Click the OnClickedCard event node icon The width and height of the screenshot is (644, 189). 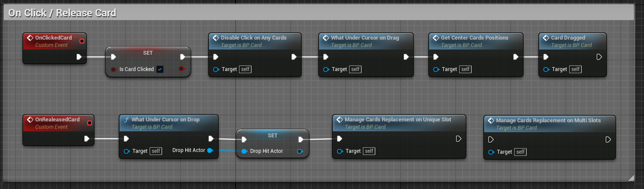pyautogui.click(x=30, y=38)
